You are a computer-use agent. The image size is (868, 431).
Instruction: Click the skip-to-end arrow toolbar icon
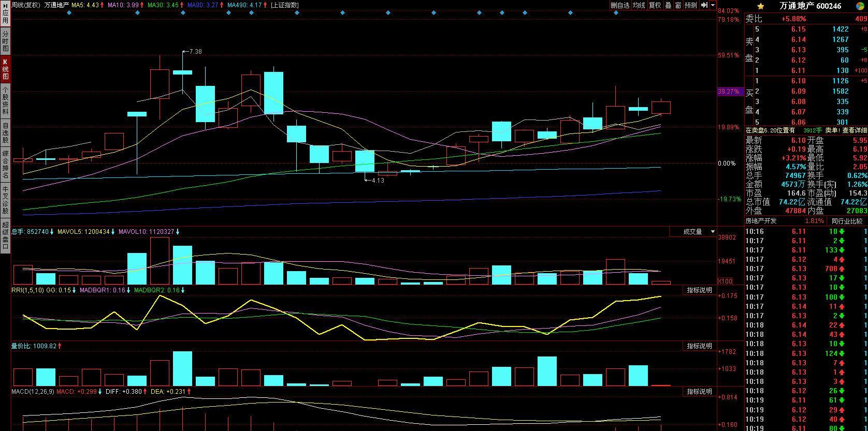tap(704, 5)
